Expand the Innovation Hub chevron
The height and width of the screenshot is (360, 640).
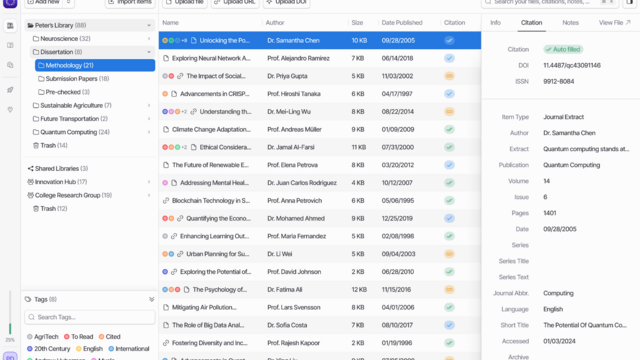coord(149,182)
